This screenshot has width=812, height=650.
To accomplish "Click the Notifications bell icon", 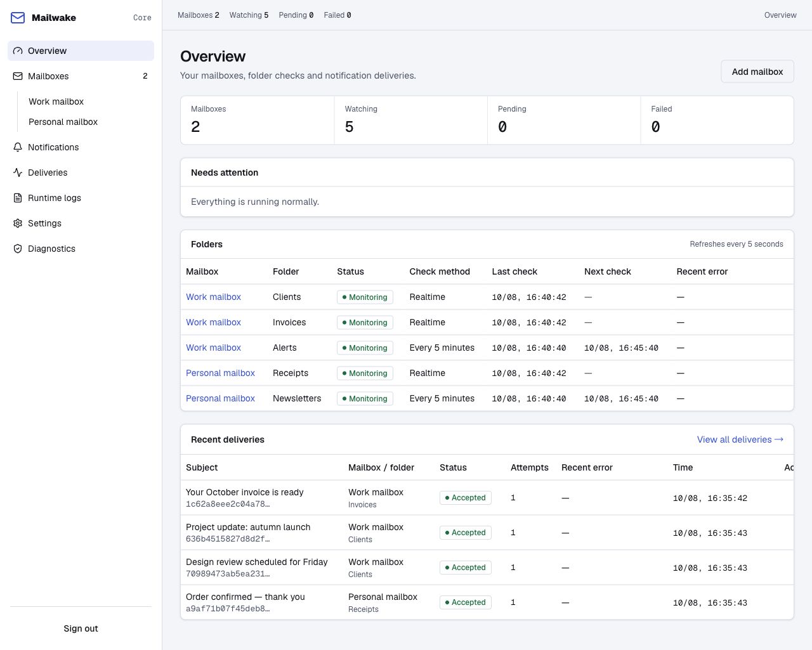I will click(x=18, y=147).
